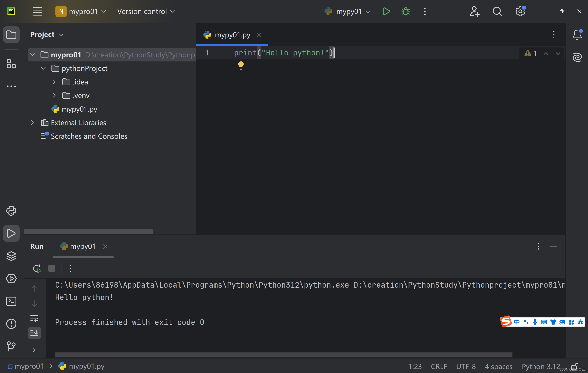Image resolution: width=588 pixels, height=373 pixels.
Task: Expand the .venv folder
Action: click(54, 95)
